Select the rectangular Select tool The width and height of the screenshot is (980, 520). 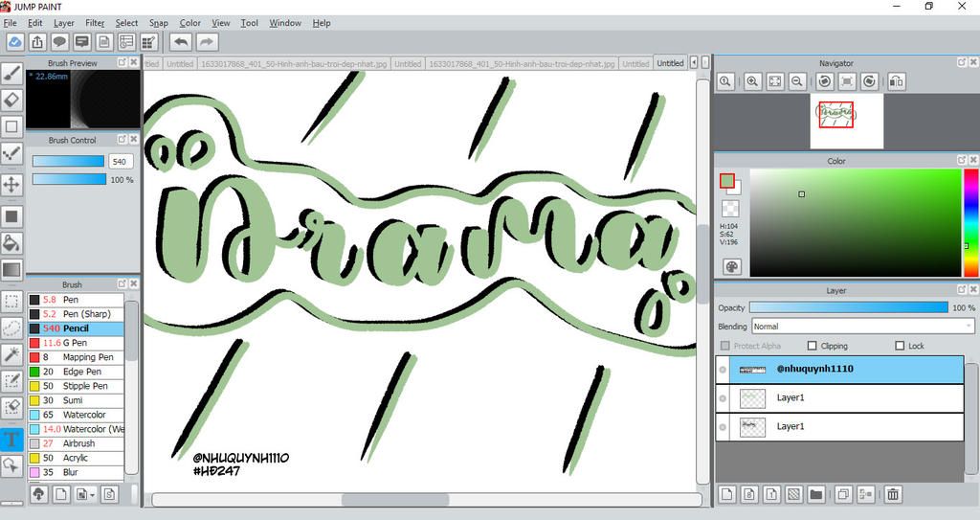click(x=11, y=301)
